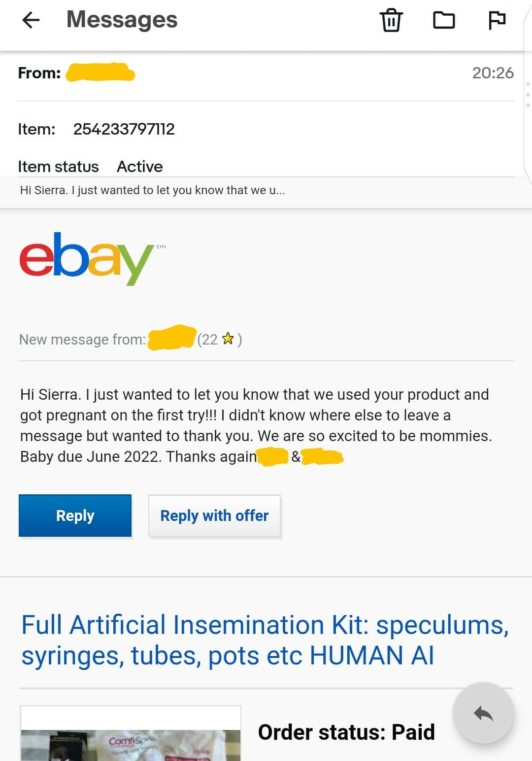
Task: Select the From field of the message
Action: [x=37, y=72]
